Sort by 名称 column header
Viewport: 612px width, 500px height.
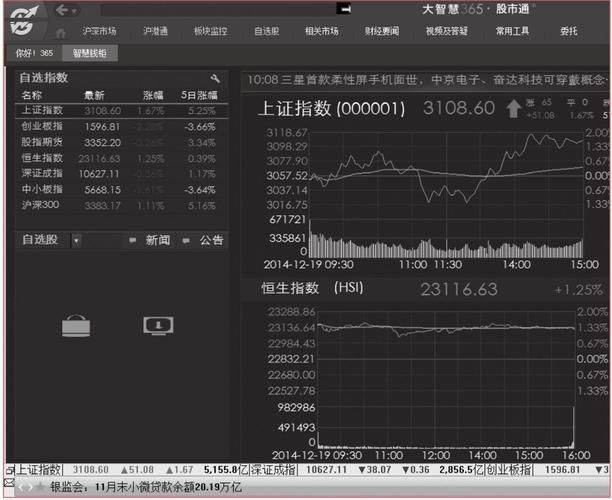point(32,95)
